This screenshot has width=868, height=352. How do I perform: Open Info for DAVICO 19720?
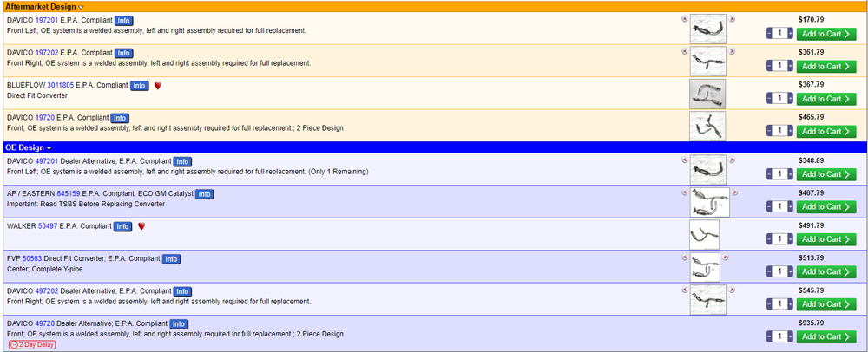coord(120,118)
